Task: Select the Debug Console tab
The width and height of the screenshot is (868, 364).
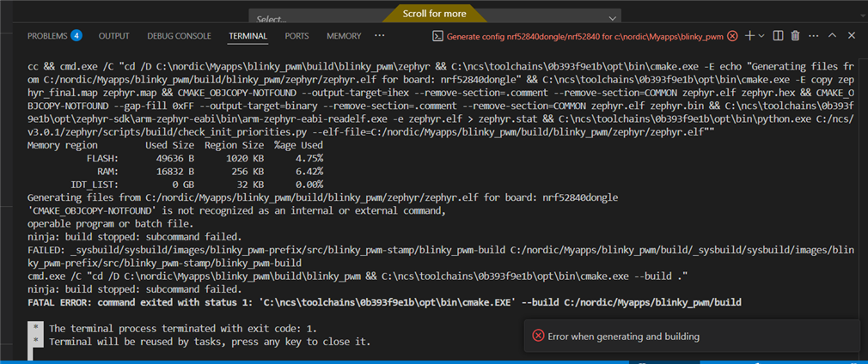Action: click(179, 36)
